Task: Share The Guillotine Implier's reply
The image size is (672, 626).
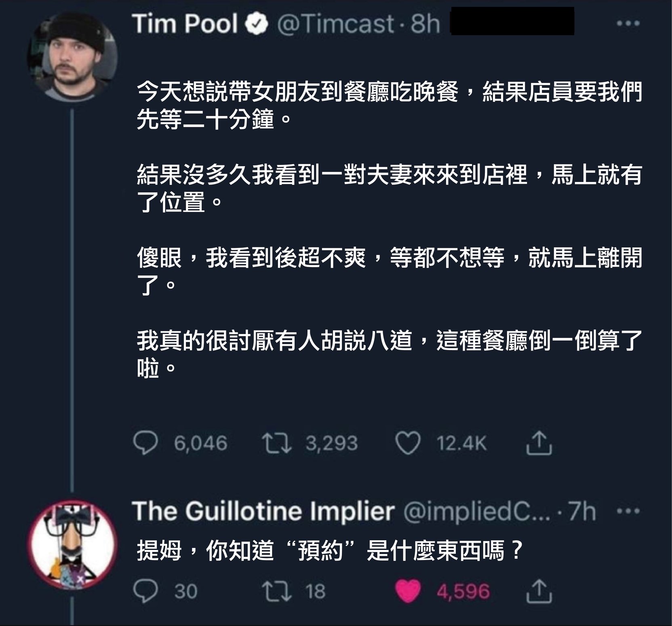Action: click(539, 591)
